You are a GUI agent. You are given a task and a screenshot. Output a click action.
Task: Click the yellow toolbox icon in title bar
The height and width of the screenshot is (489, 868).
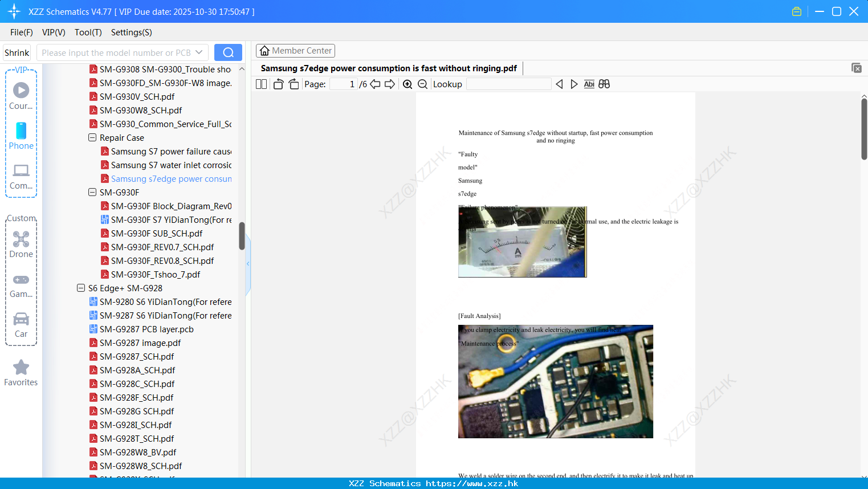pos(797,11)
